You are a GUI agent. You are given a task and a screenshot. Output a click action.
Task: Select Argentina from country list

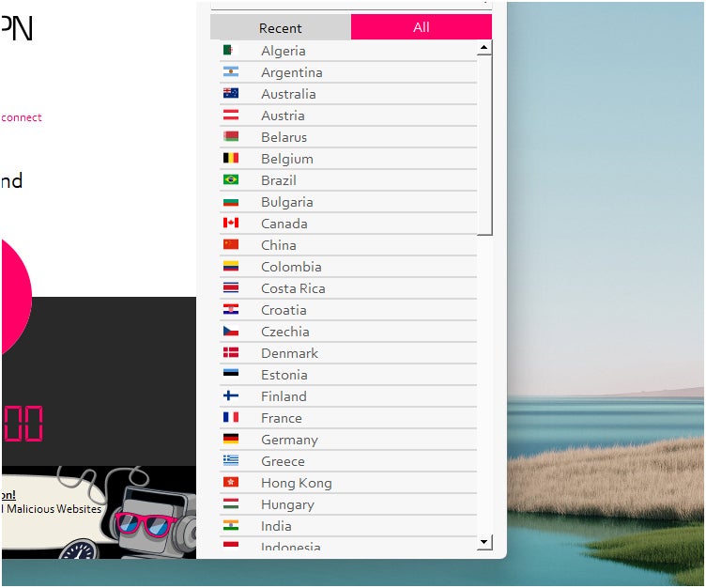[292, 72]
